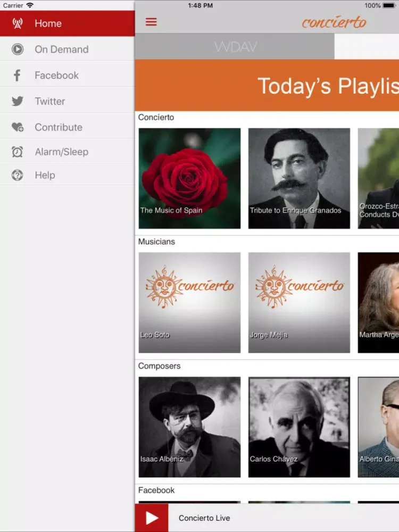Click the Facebook f icon in sidebar
Screen dimensions: 399x532
17,75
